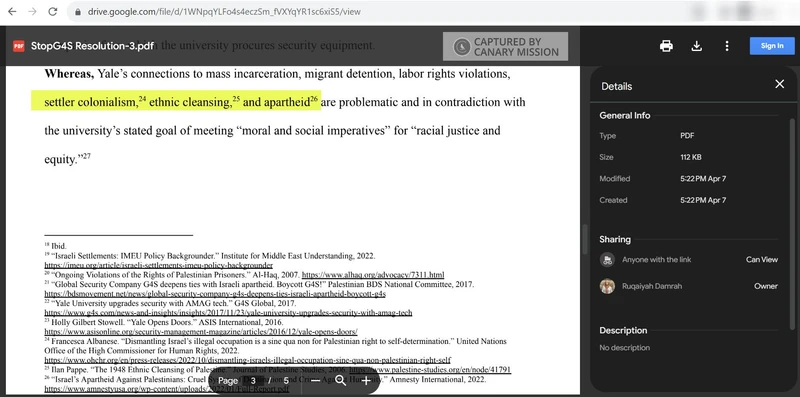This screenshot has width=800, height=397.
Task: Click the Created 5:22 PM Apr 7 value
Action: pos(703,200)
